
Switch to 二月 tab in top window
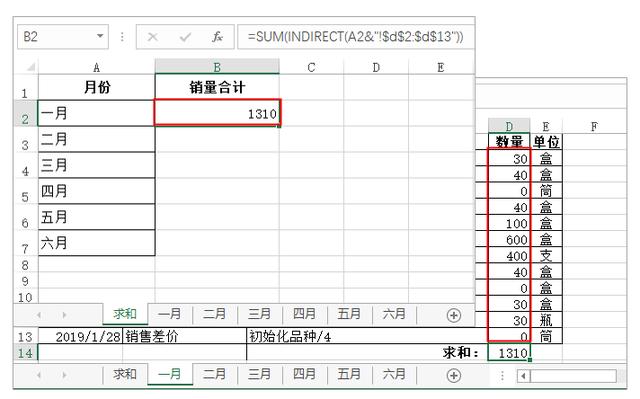click(215, 314)
